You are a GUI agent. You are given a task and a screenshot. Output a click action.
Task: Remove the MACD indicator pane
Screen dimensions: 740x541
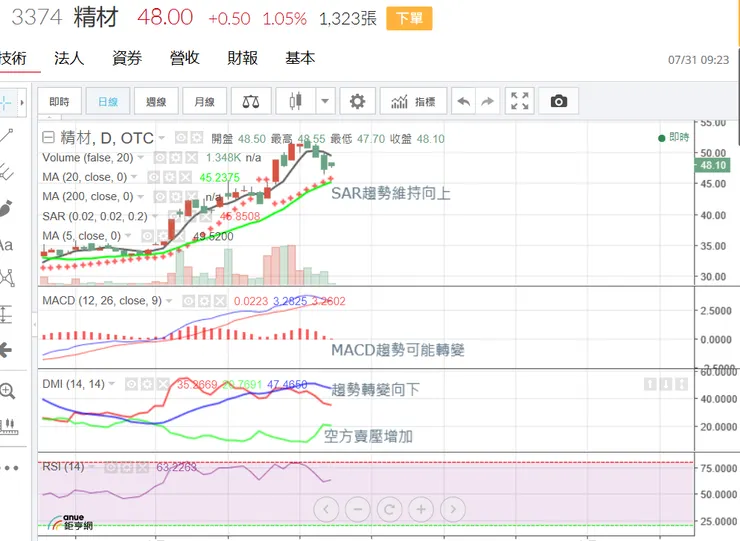219,301
